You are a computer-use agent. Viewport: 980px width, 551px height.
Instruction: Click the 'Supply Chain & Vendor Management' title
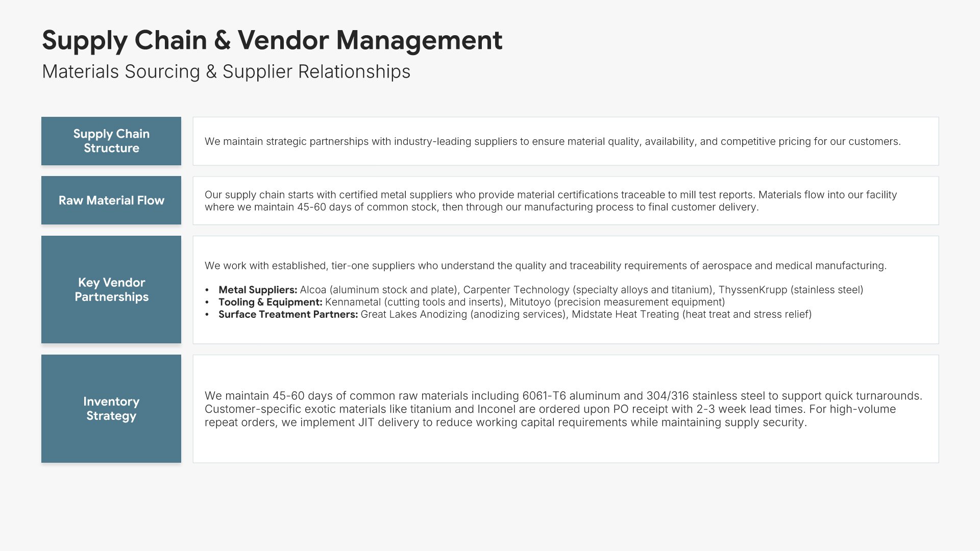tap(272, 40)
